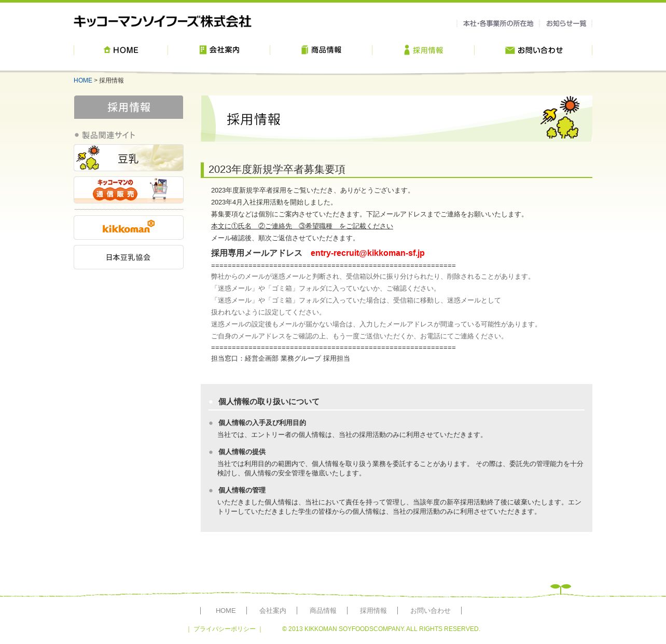Screen dimensions: 666x644
Task: Click HOME in the breadcrumb
Action: tap(83, 80)
